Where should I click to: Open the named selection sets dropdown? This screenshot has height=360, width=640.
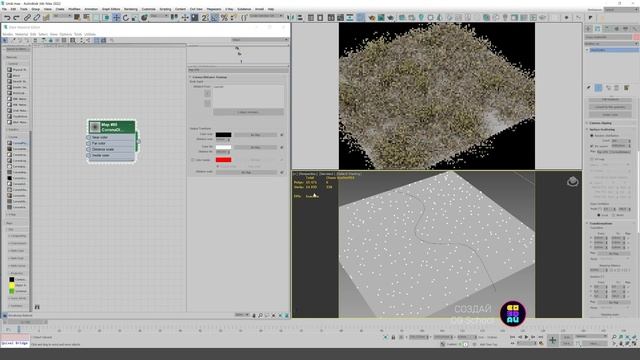[266, 16]
